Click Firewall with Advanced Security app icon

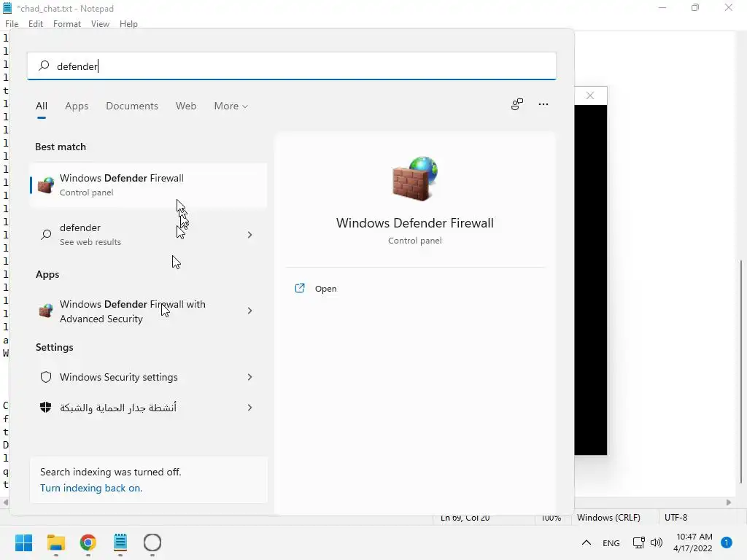pyautogui.click(x=46, y=311)
